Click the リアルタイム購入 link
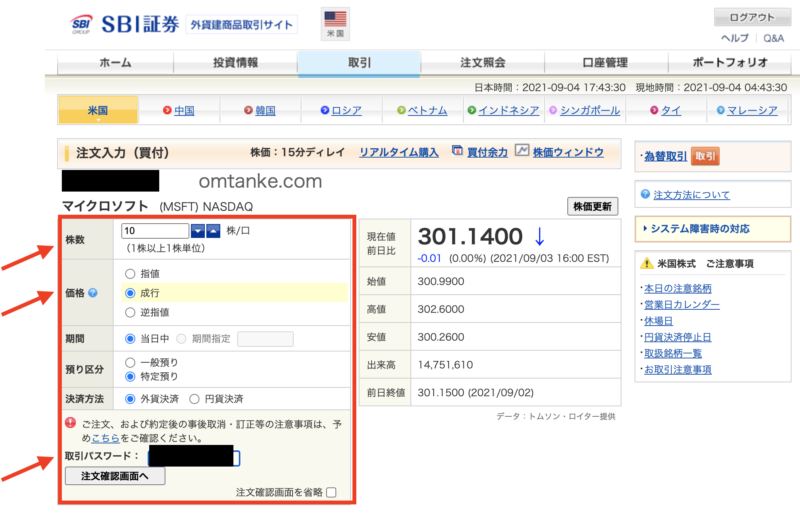This screenshot has width=800, height=516. point(399,152)
